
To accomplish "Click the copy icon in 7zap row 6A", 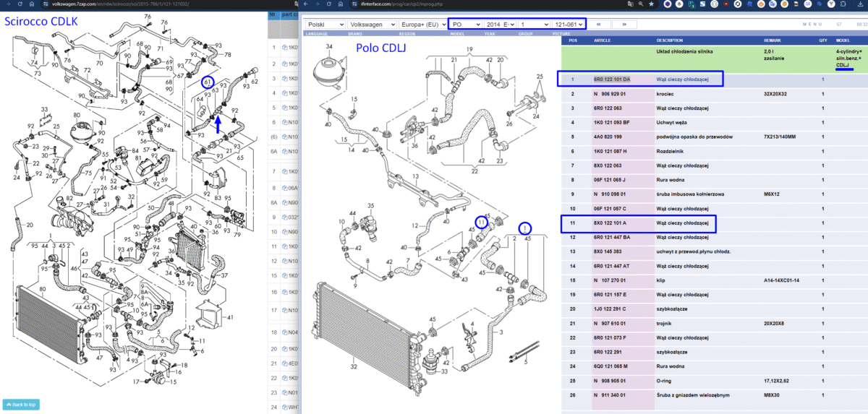I will (x=286, y=152).
